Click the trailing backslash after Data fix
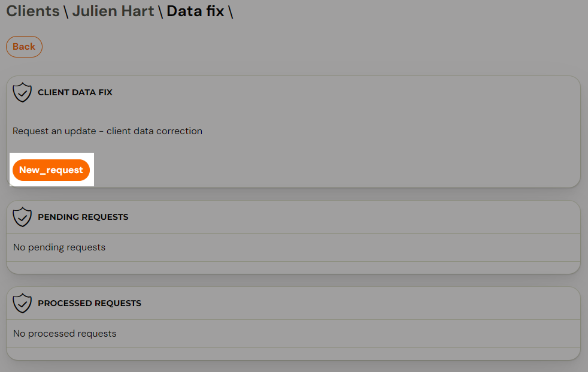The width and height of the screenshot is (588, 372). [231, 11]
